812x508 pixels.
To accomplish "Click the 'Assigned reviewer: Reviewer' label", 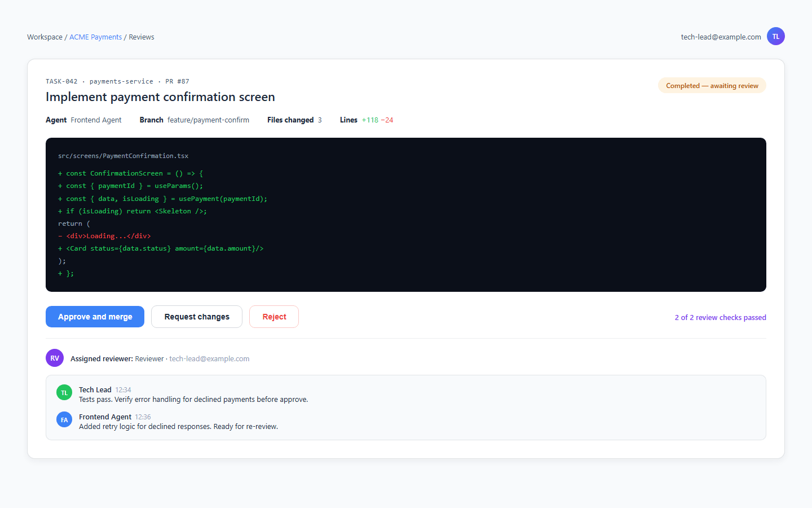I will [117, 358].
